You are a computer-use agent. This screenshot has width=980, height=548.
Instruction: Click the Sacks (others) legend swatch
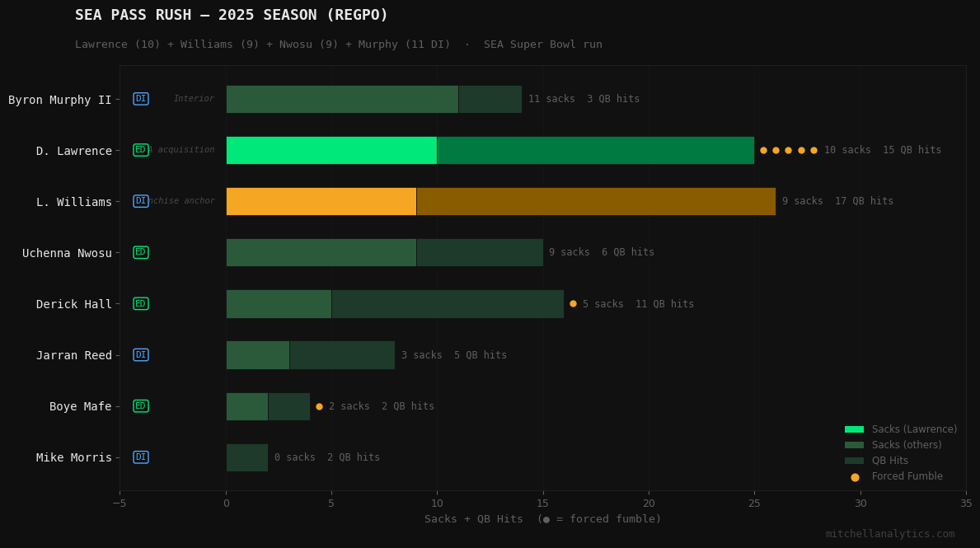854,445
